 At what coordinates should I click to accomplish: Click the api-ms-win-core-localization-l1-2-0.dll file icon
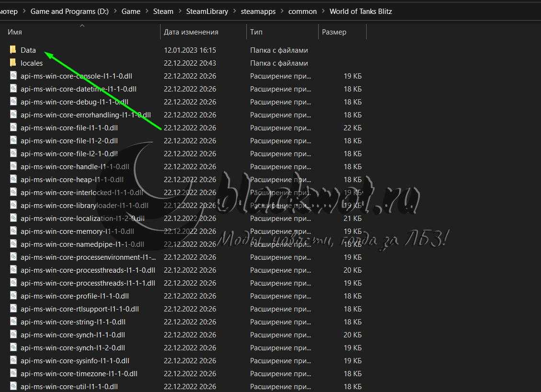point(13,218)
